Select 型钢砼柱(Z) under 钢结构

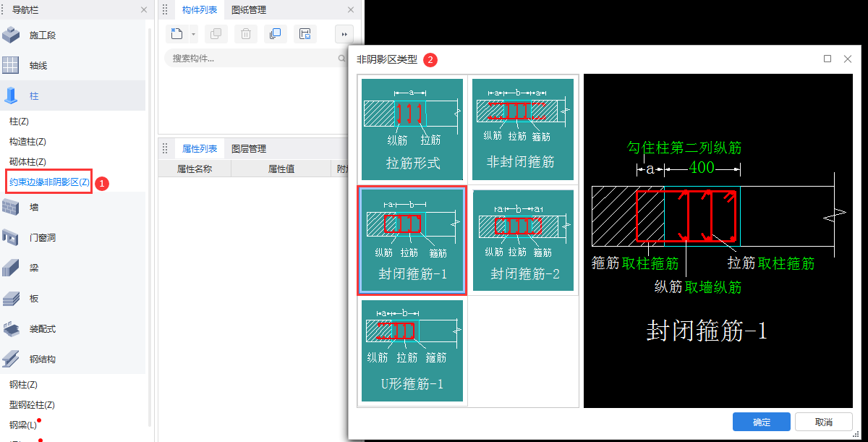point(32,405)
